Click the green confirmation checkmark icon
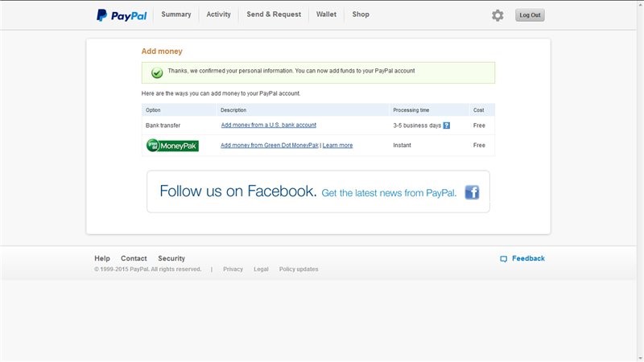The image size is (644, 362). pos(157,72)
